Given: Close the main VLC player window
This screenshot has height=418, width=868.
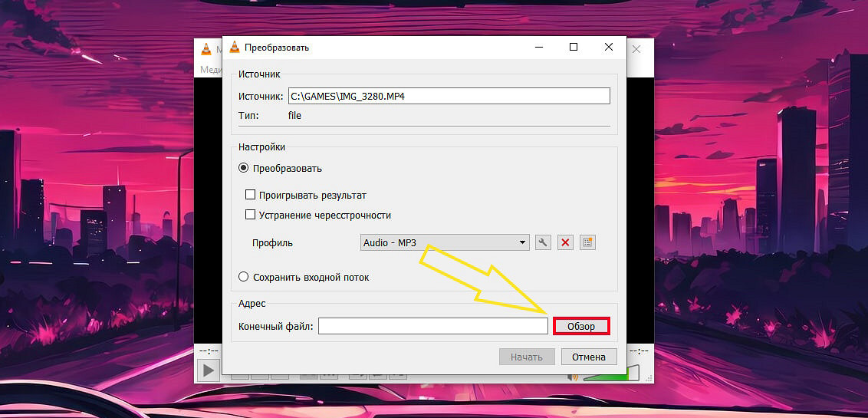Looking at the screenshot, I should (x=636, y=48).
